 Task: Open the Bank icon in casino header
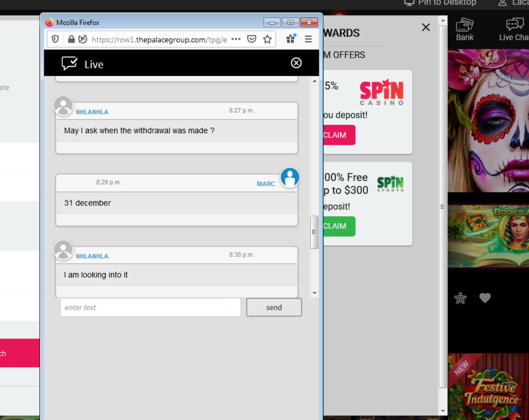tap(464, 29)
